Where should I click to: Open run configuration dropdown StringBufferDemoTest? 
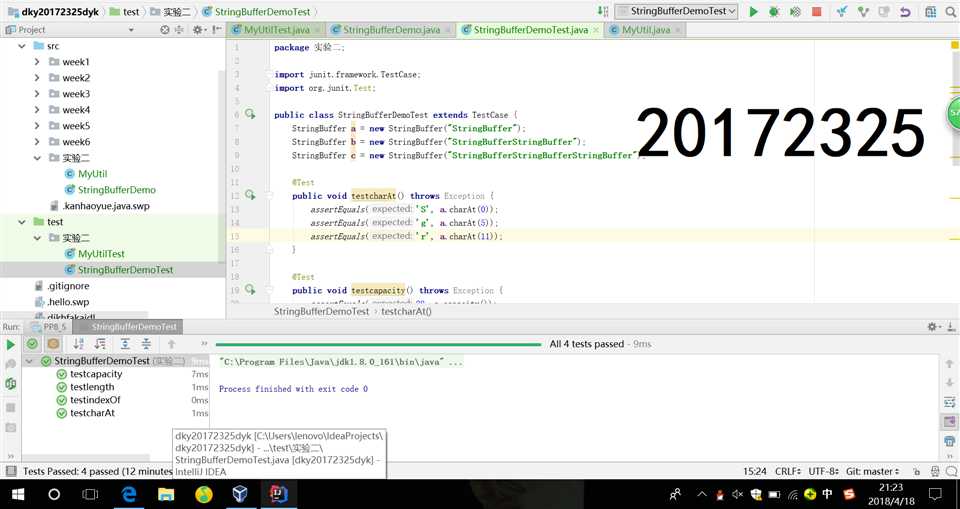[x=676, y=12]
